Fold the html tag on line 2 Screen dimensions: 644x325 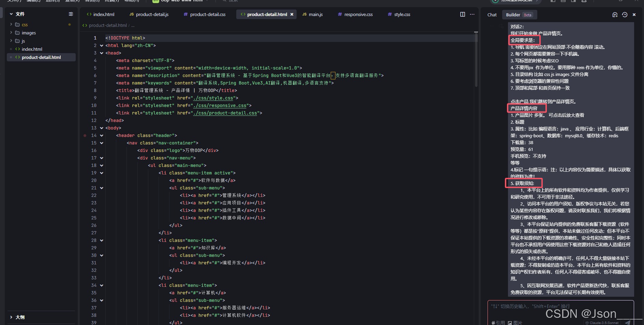(102, 46)
